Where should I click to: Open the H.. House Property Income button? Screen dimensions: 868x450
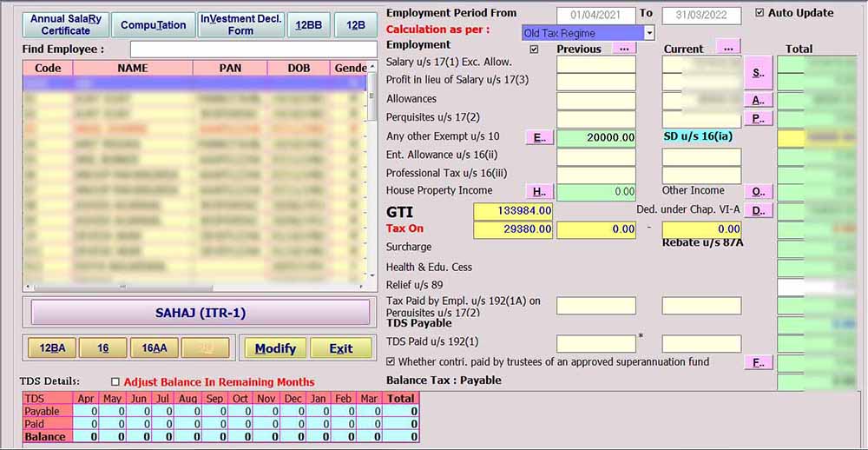click(539, 191)
